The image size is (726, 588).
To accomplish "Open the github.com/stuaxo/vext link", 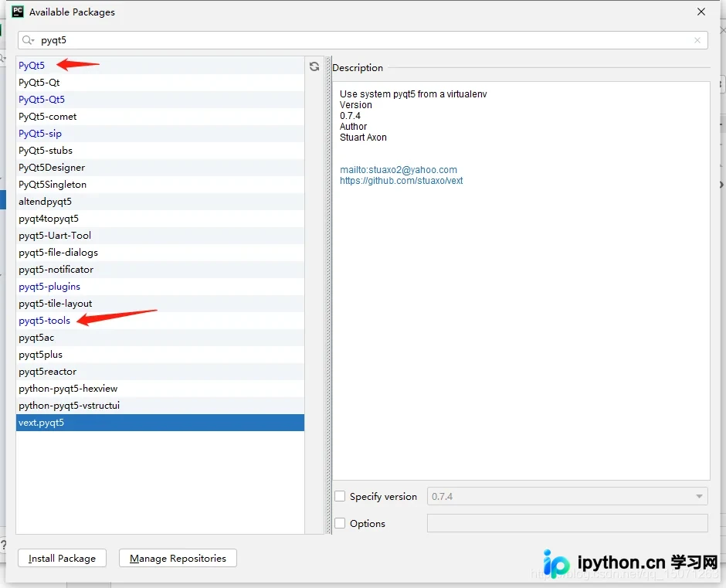I will tap(401, 181).
